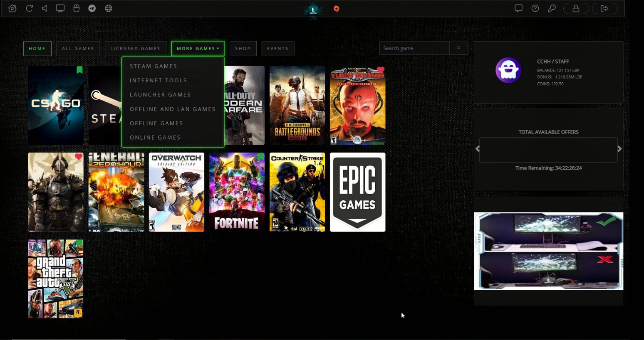Open the chat message icon
The height and width of the screenshot is (340, 644).
click(x=518, y=8)
